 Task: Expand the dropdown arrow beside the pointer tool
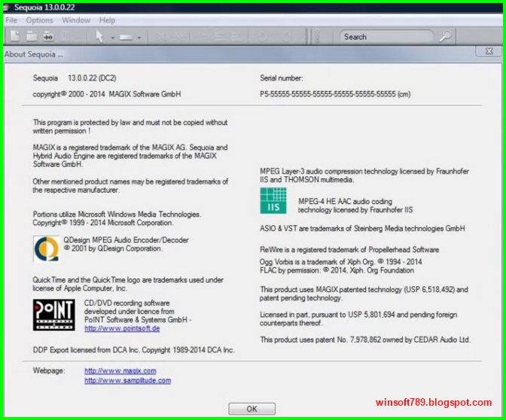113,38
